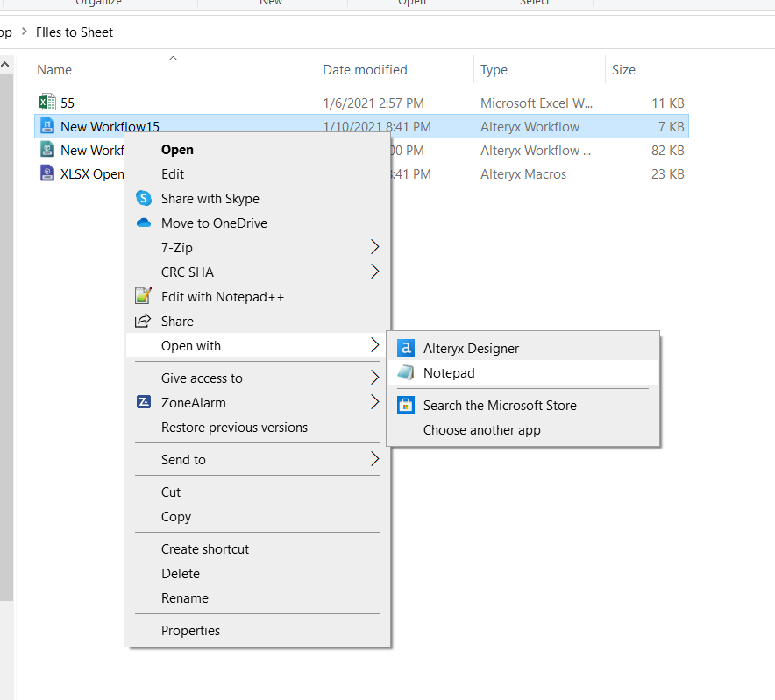The image size is (775, 700).
Task: Click the Skype icon next to Share with Skype
Action: (x=143, y=199)
